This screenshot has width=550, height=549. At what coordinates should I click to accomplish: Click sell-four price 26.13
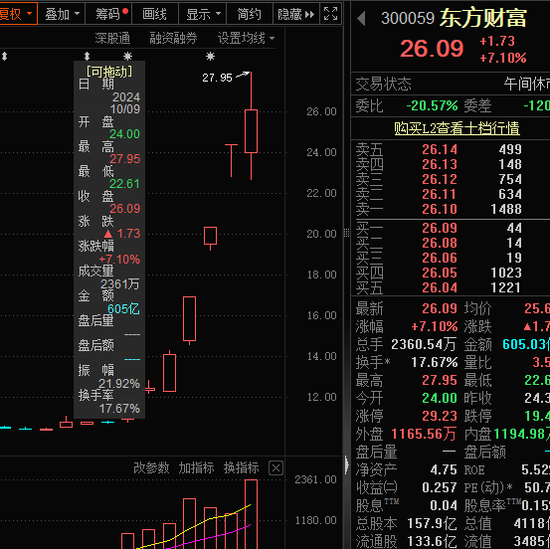(x=440, y=164)
